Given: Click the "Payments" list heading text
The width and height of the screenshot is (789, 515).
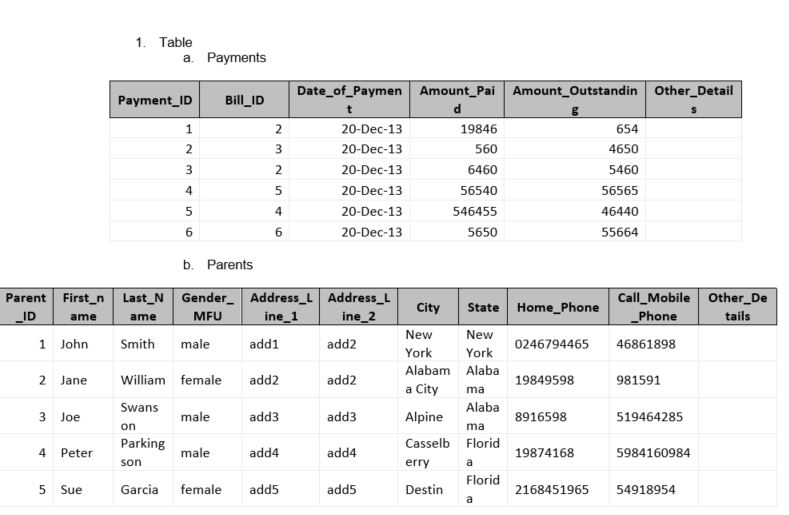Looking at the screenshot, I should tap(236, 58).
